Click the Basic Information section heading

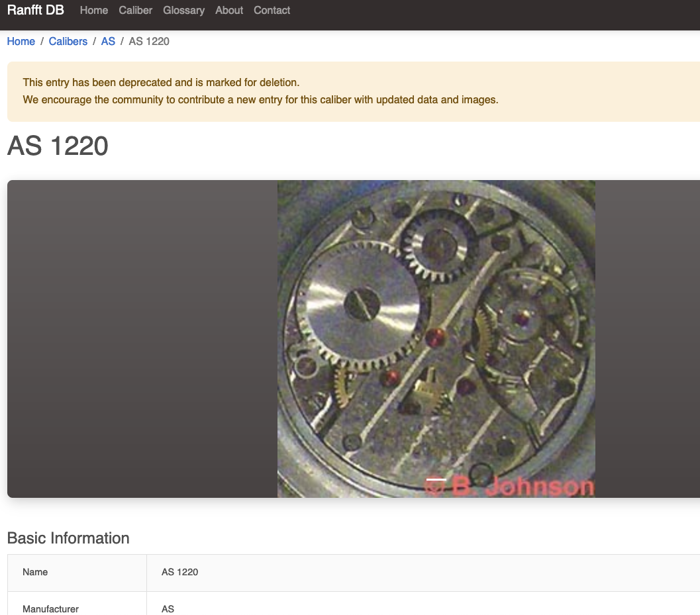point(68,538)
